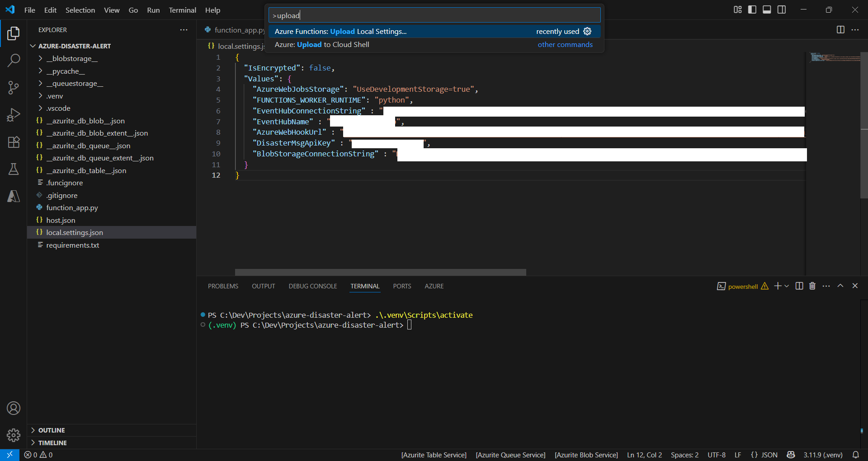Viewport: 868px width, 461px height.
Task: Switch to the PORTS panel tab
Action: 402,286
